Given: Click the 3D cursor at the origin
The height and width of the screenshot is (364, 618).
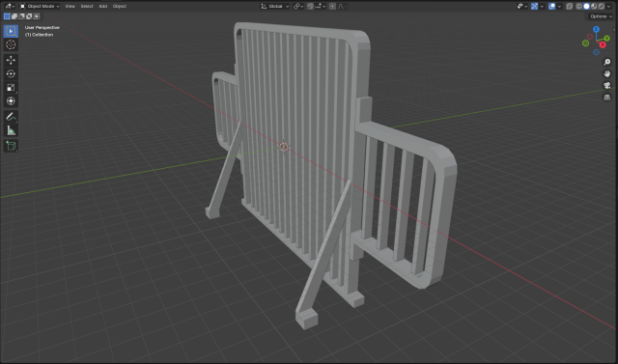Looking at the screenshot, I should [283, 147].
